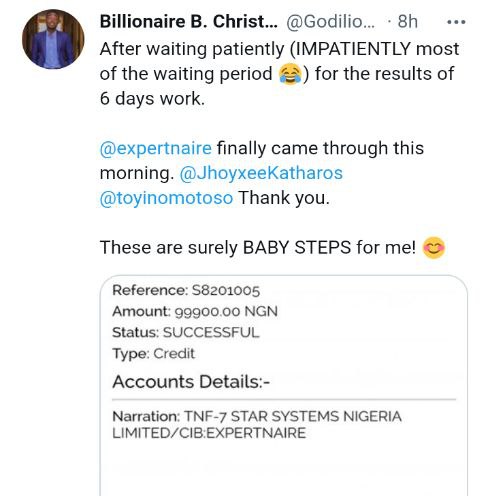Click the Reference S8201005 line

[186, 290]
